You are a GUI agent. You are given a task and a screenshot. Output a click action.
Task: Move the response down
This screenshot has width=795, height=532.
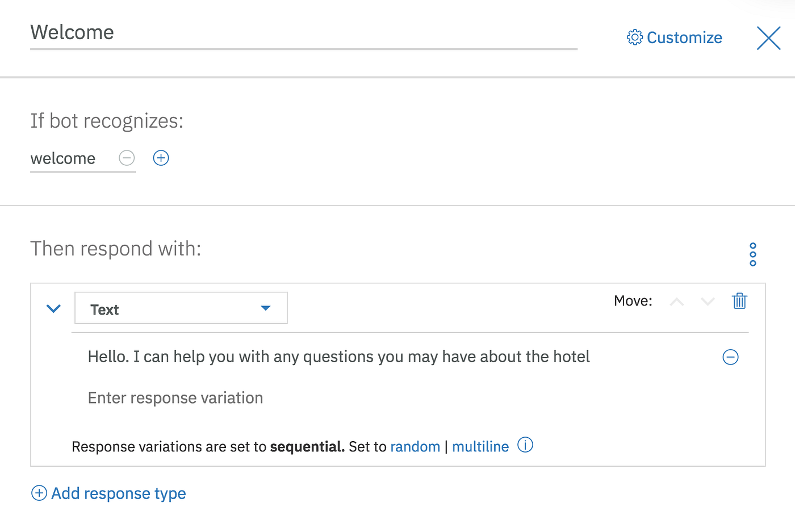tap(708, 301)
